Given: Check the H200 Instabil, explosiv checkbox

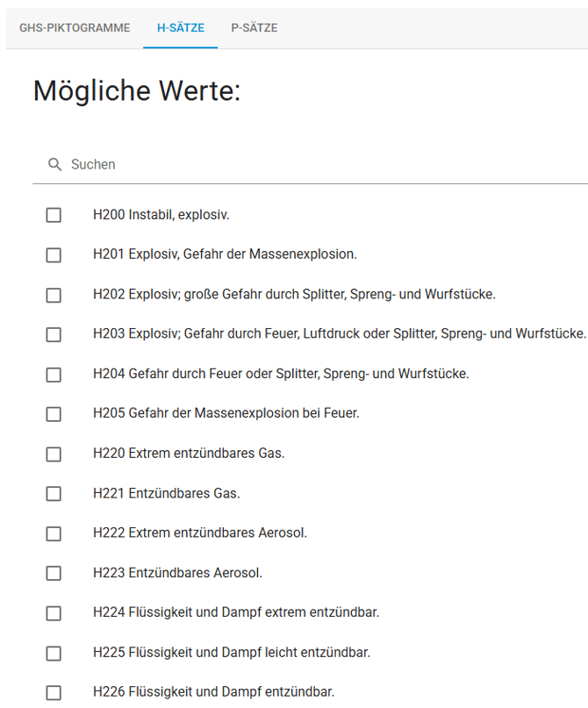Looking at the screenshot, I should pyautogui.click(x=54, y=215).
